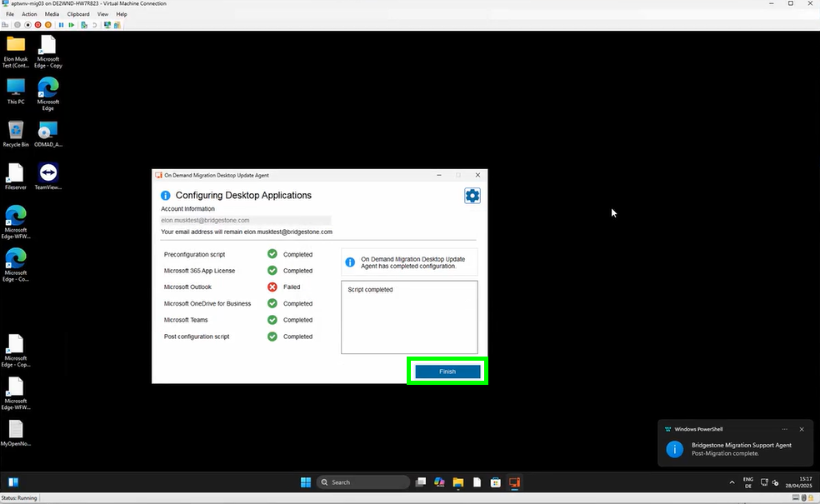
Task: Open Microsoft Store from the taskbar
Action: pos(496,482)
